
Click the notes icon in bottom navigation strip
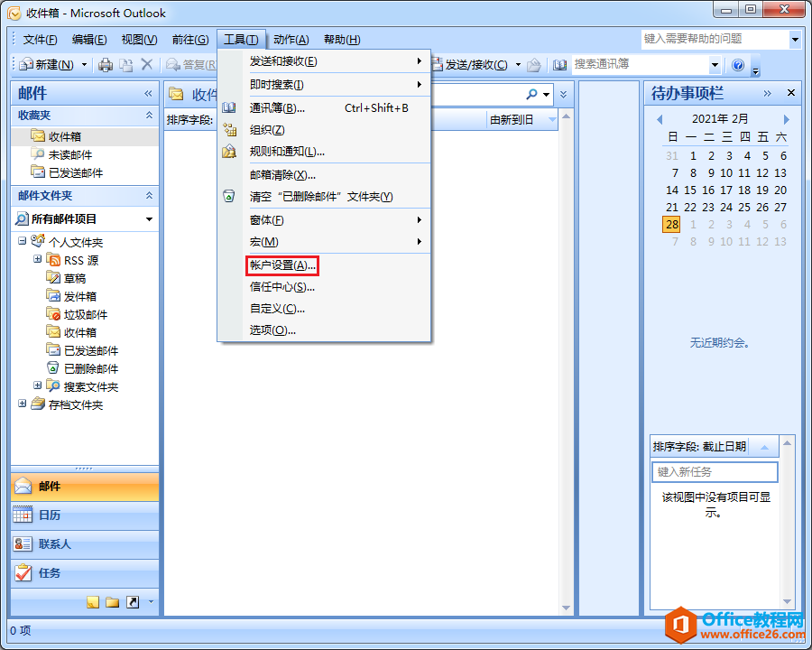coord(93,602)
